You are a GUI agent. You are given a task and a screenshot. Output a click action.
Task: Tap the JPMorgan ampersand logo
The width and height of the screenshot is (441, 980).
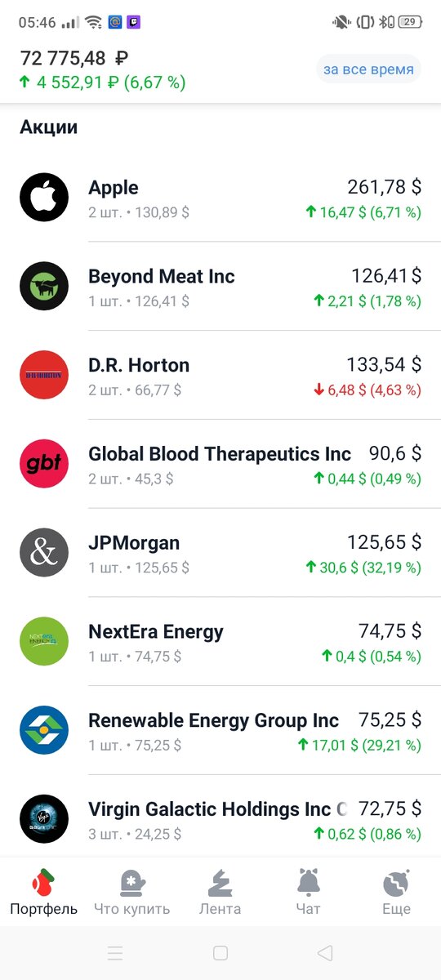coord(44,553)
